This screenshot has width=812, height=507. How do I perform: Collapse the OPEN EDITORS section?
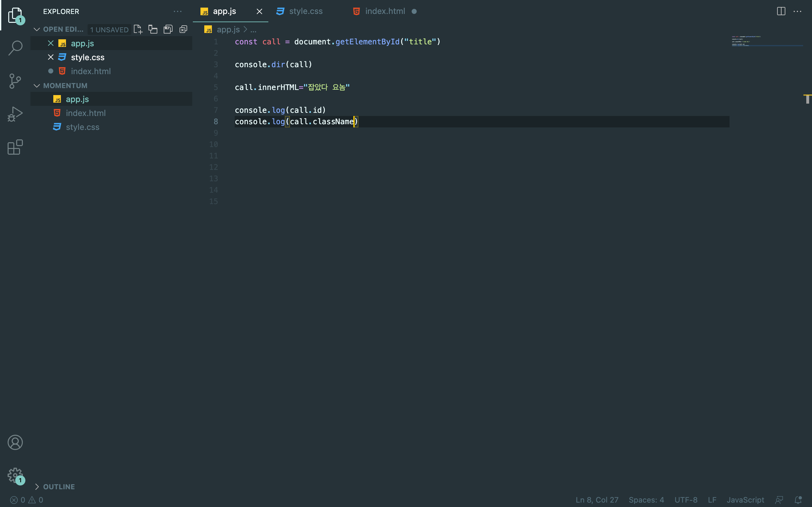(x=37, y=29)
